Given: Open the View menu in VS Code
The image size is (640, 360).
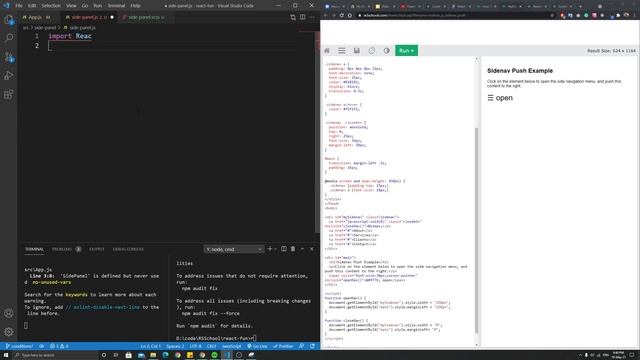Looking at the screenshot, I should [71, 6].
